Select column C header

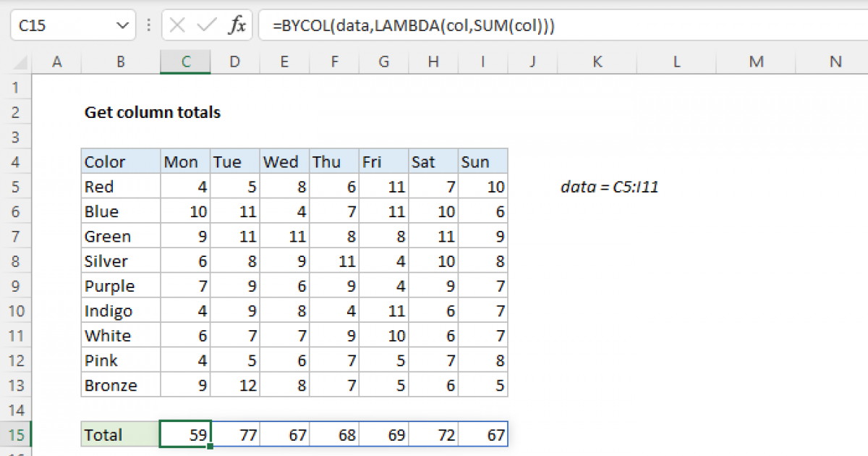click(x=185, y=63)
